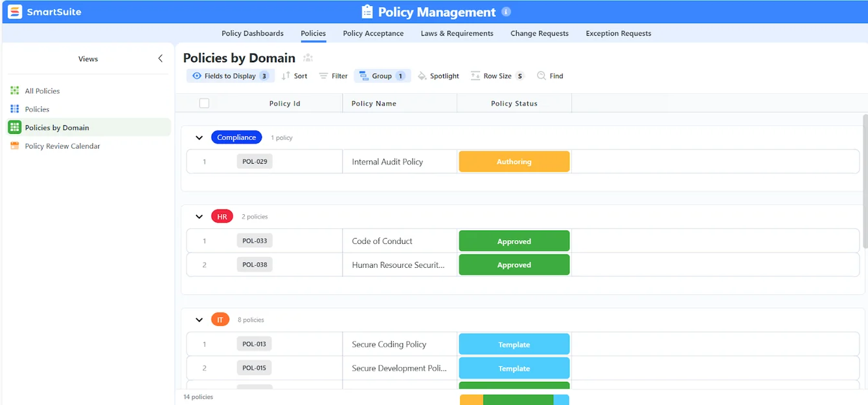
Task: Collapse the Views sidebar with the arrow
Action: coord(161,58)
